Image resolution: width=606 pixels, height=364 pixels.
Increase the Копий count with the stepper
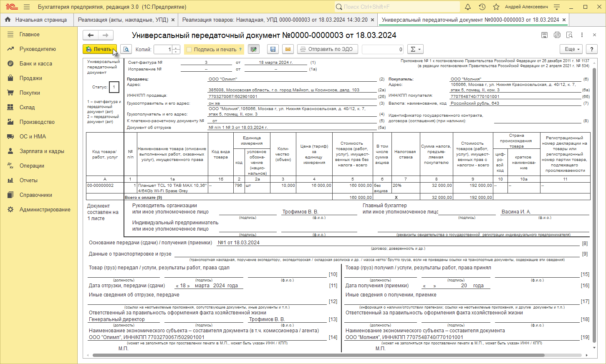click(176, 47)
